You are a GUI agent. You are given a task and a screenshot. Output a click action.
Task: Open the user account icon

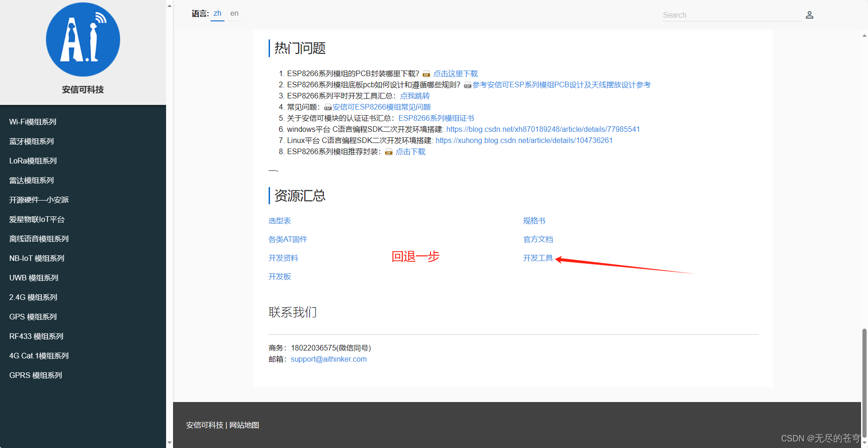(x=810, y=15)
